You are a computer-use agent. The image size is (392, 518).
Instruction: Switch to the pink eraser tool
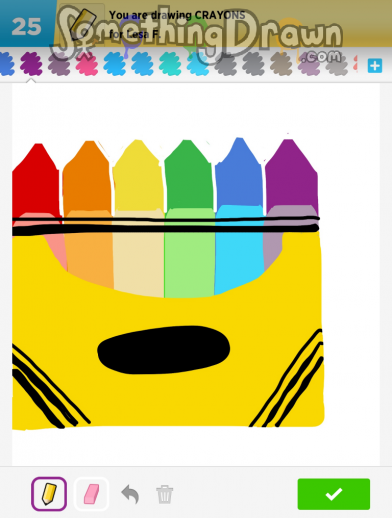click(91, 494)
